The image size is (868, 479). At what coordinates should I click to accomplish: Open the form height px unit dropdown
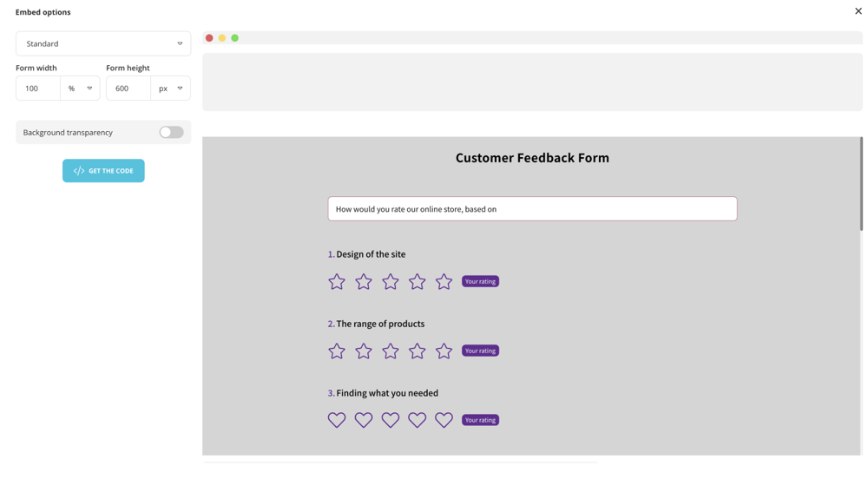click(x=170, y=89)
